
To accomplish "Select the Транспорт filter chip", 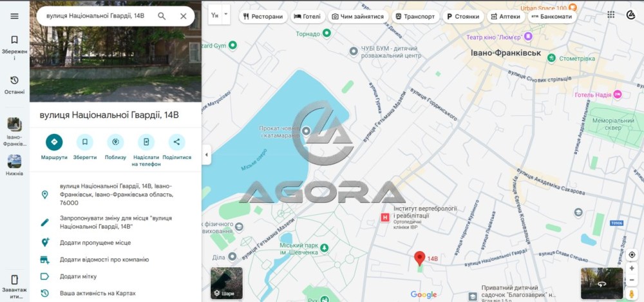I will pyautogui.click(x=415, y=17).
